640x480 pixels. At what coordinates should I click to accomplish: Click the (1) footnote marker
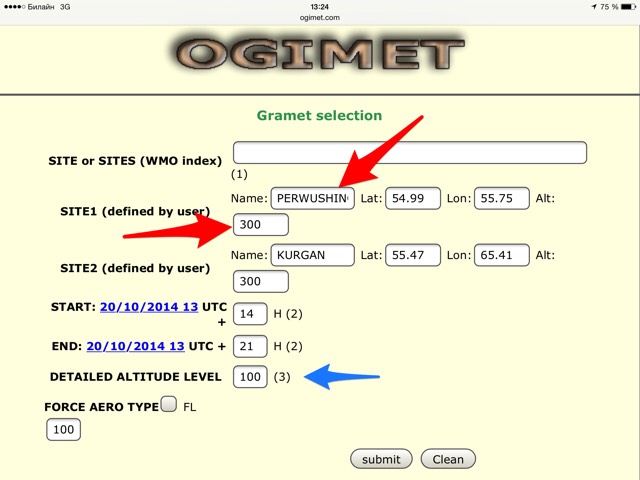coord(239,174)
